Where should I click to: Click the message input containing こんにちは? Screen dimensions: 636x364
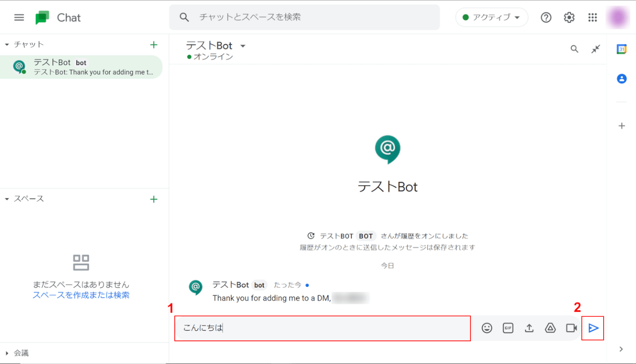[323, 328]
